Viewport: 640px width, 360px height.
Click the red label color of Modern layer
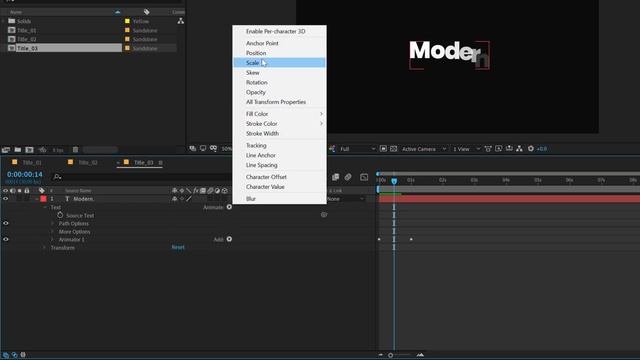(x=43, y=199)
